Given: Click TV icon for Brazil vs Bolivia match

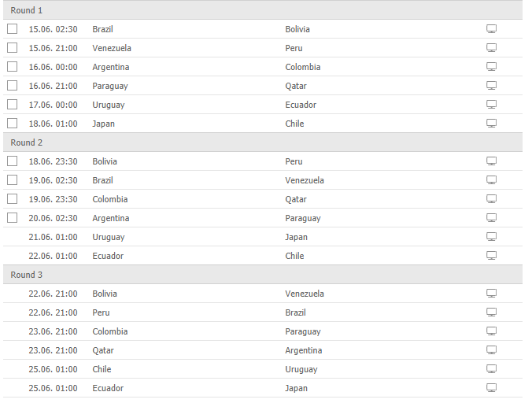Looking at the screenshot, I should tap(491, 29).
